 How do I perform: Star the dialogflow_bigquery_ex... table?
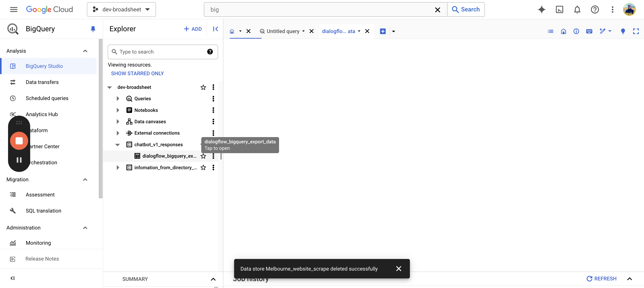coord(203,156)
